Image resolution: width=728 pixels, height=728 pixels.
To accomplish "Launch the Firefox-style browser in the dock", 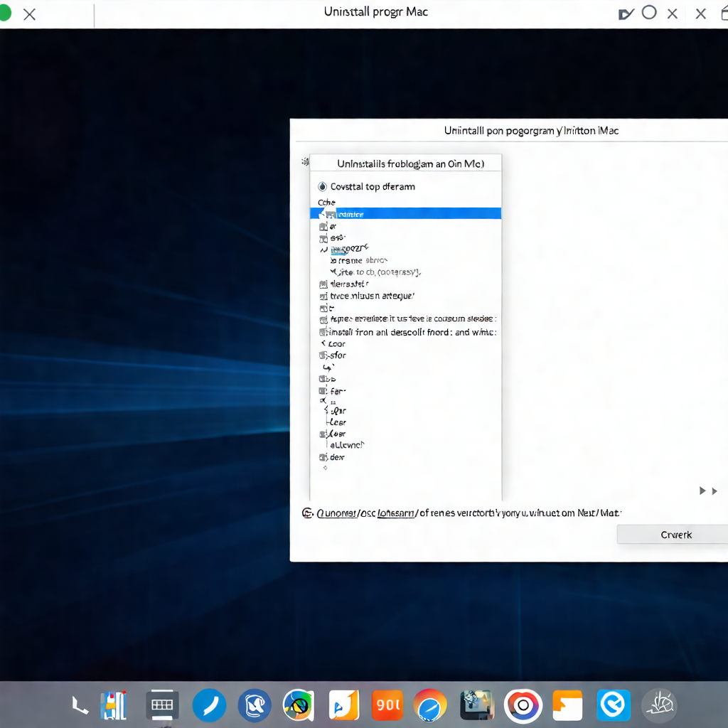I will pyautogui.click(x=298, y=705).
